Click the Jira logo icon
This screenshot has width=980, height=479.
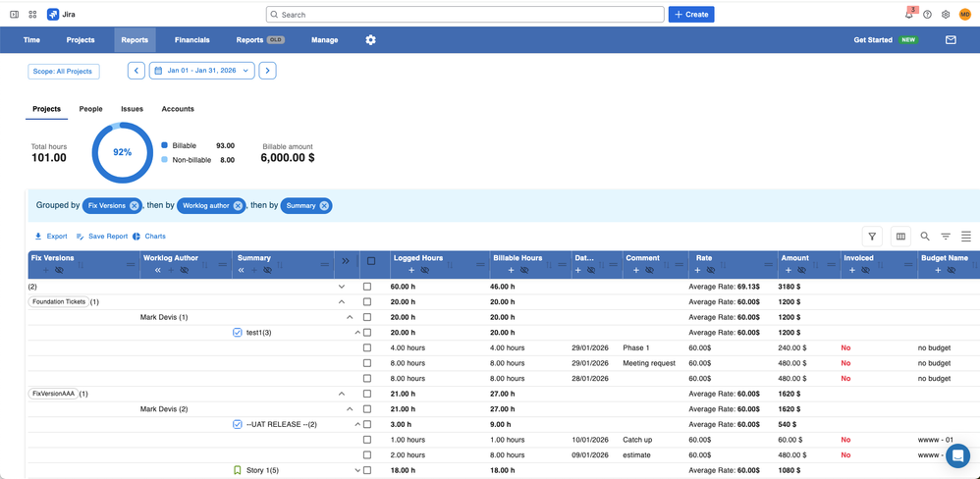53,15
